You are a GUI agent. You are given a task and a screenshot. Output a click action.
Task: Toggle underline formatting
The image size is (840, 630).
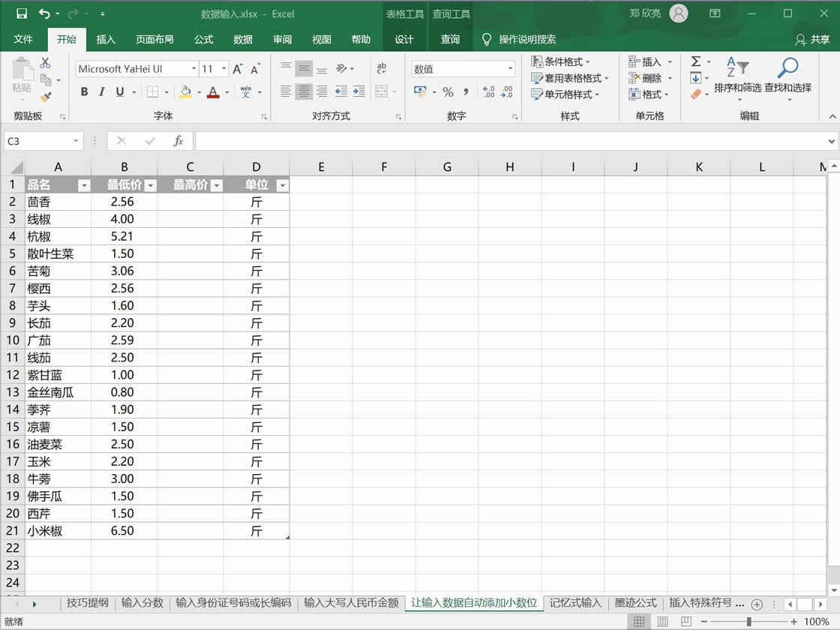pos(117,91)
